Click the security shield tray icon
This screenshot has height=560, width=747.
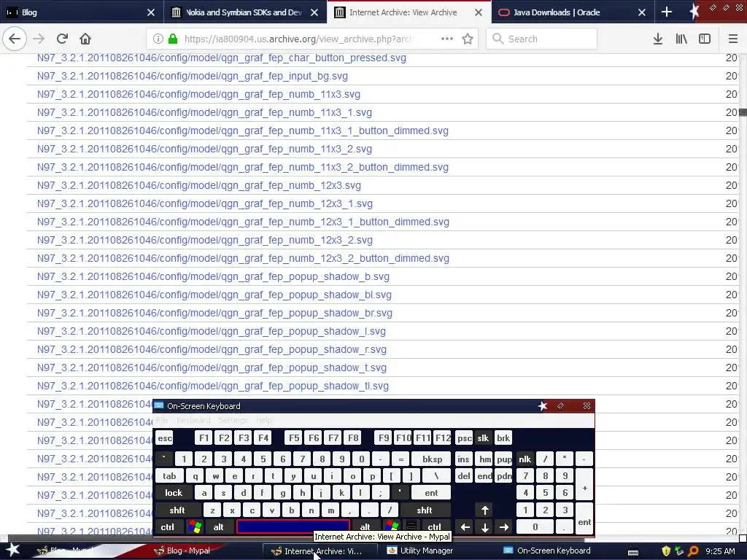point(665,551)
